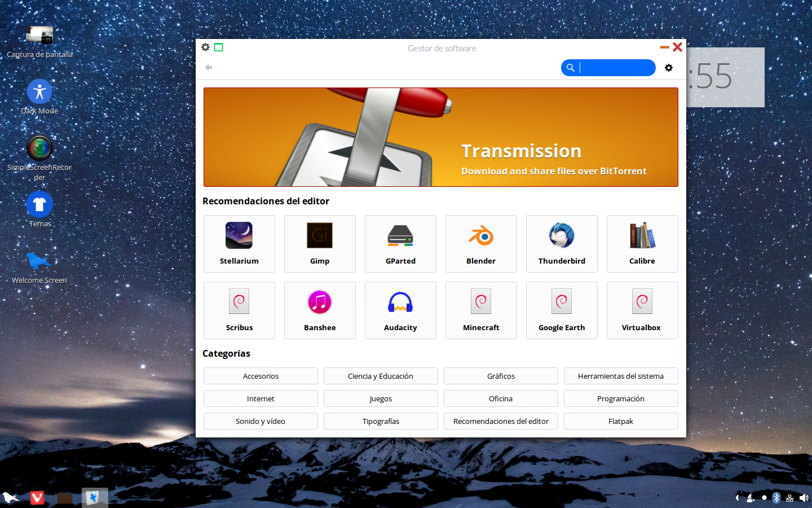Select the Programación category
Screen dimensions: 812x508
coord(621,398)
